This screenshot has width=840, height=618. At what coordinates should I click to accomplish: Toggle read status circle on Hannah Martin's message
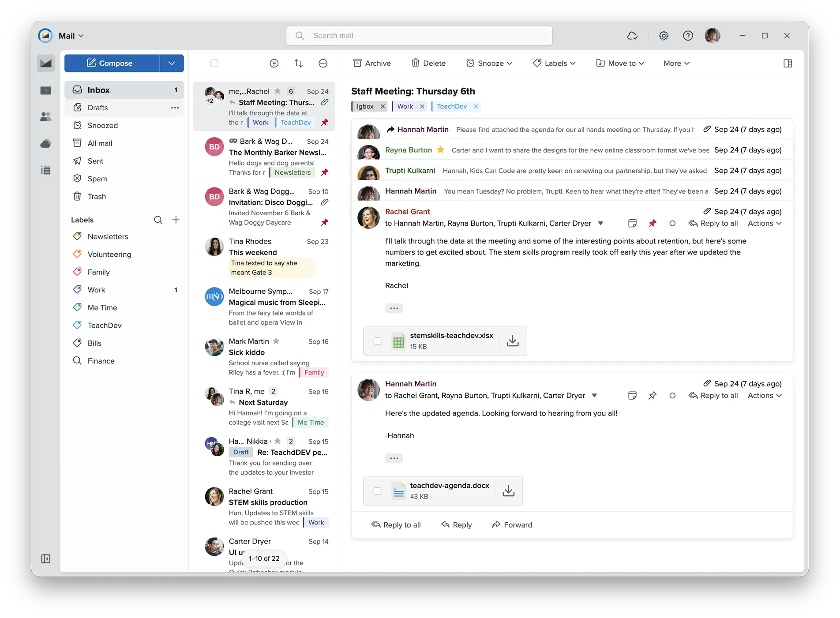point(672,396)
